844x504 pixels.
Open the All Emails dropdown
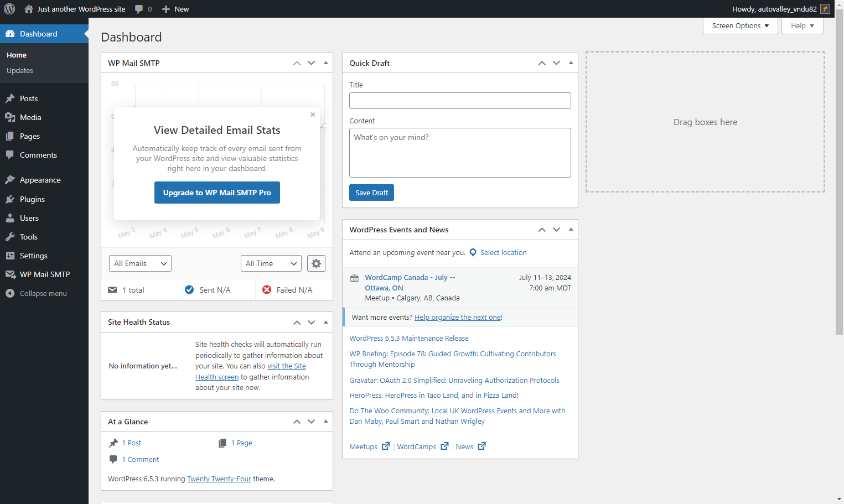(140, 263)
